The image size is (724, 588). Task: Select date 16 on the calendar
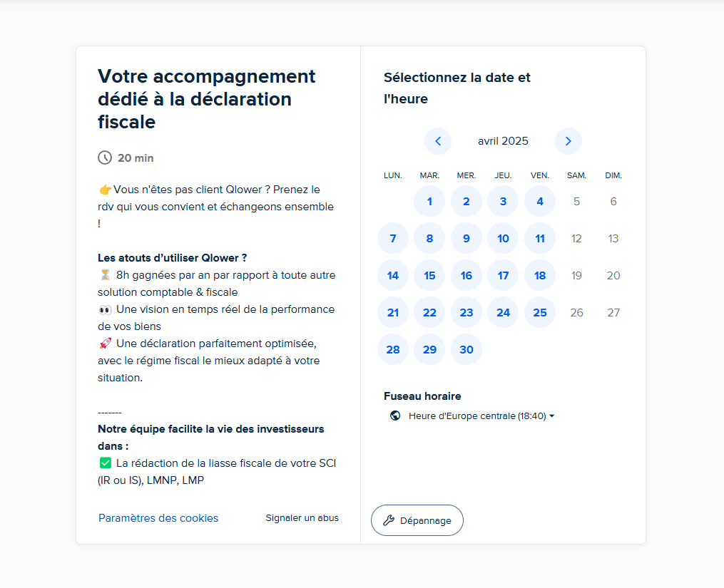[466, 276]
